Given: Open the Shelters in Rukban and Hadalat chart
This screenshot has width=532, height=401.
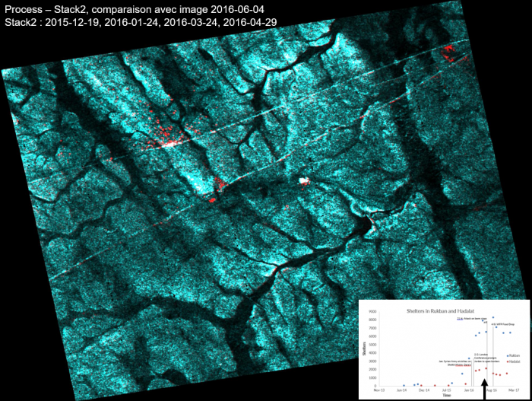Looking at the screenshot, I should [444, 348].
